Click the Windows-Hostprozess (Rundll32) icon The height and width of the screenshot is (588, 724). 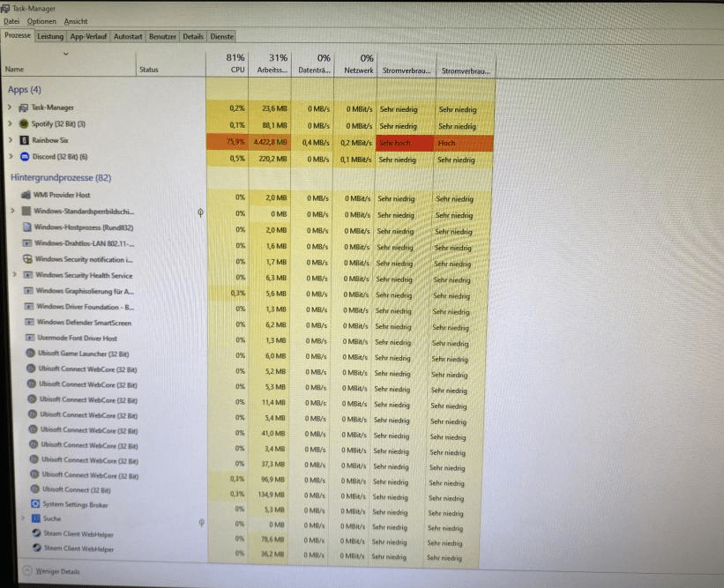pos(26,227)
